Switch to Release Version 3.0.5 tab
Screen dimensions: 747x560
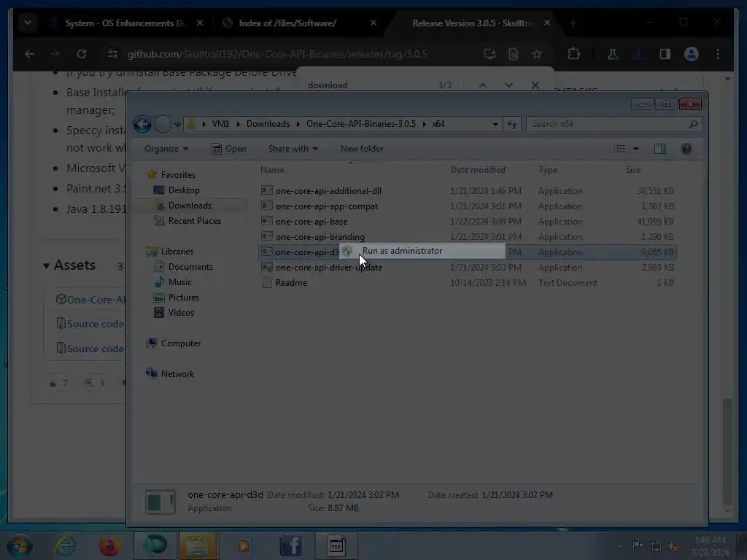(472, 23)
